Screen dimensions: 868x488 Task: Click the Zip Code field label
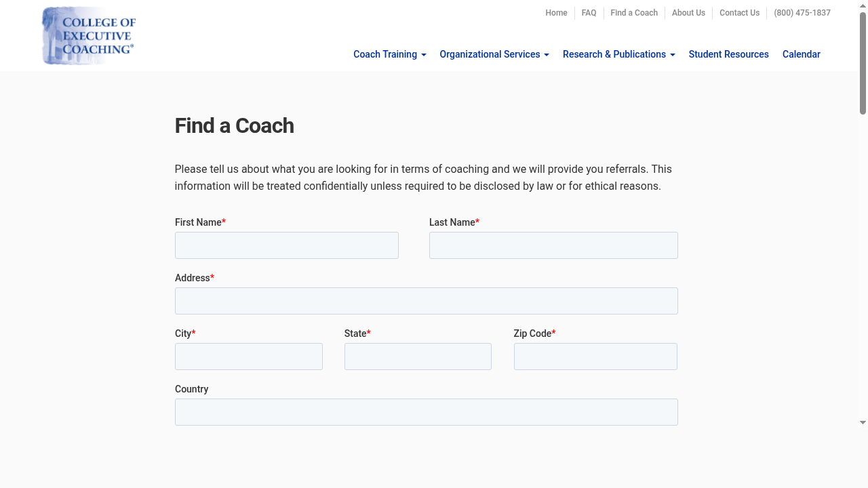(x=534, y=333)
